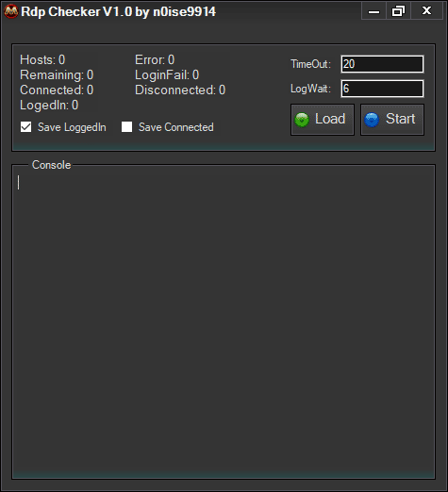This screenshot has height=492, width=448.
Task: Click the 'Hosts: 0' counter text
Action: tap(42, 59)
